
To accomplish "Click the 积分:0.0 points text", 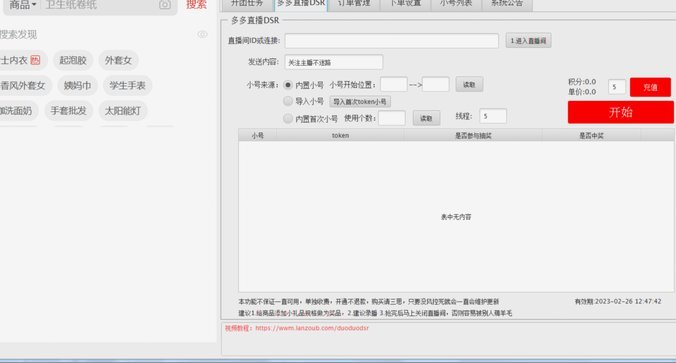I will [582, 81].
